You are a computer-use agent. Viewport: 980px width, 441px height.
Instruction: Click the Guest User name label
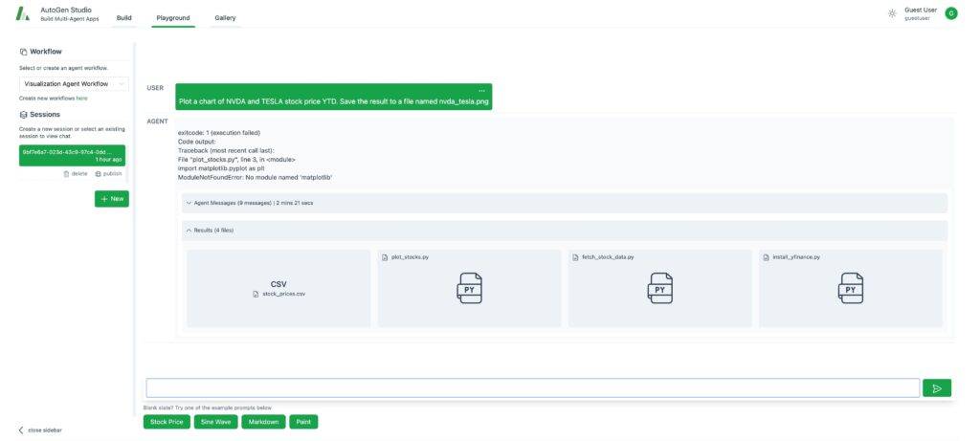pyautogui.click(x=921, y=10)
